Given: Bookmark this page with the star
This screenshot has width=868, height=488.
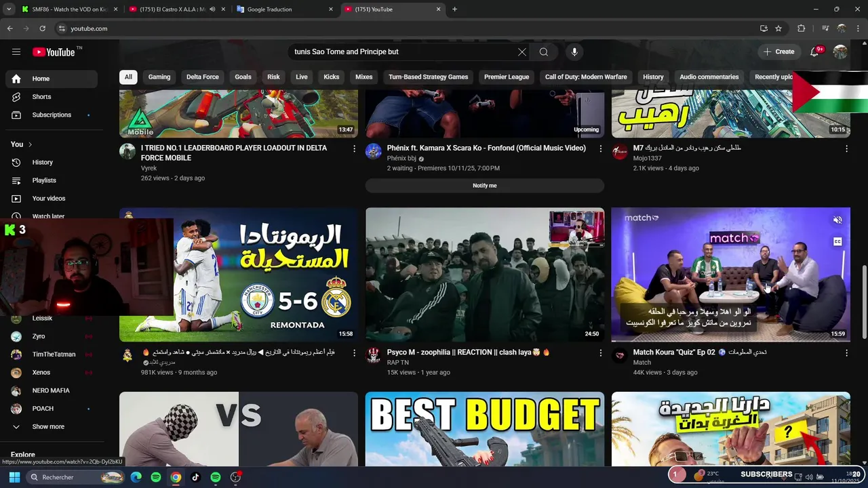Looking at the screenshot, I should point(778,28).
